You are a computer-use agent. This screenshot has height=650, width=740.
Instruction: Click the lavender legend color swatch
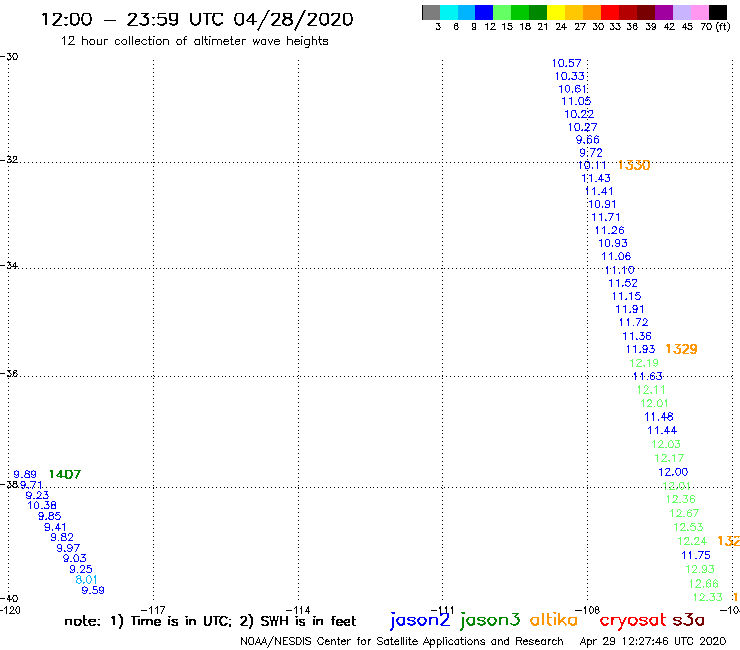pyautogui.click(x=682, y=12)
